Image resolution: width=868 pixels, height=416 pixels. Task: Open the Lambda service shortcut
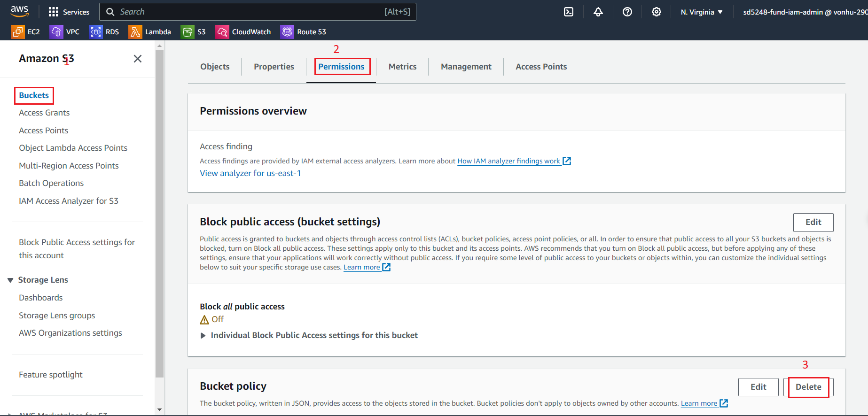pyautogui.click(x=150, y=32)
